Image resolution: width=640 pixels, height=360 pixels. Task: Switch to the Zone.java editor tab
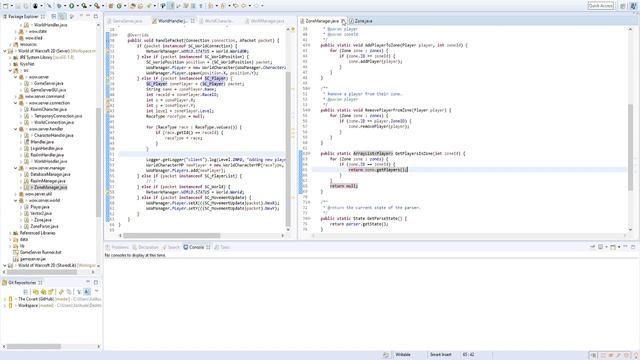[x=362, y=20]
